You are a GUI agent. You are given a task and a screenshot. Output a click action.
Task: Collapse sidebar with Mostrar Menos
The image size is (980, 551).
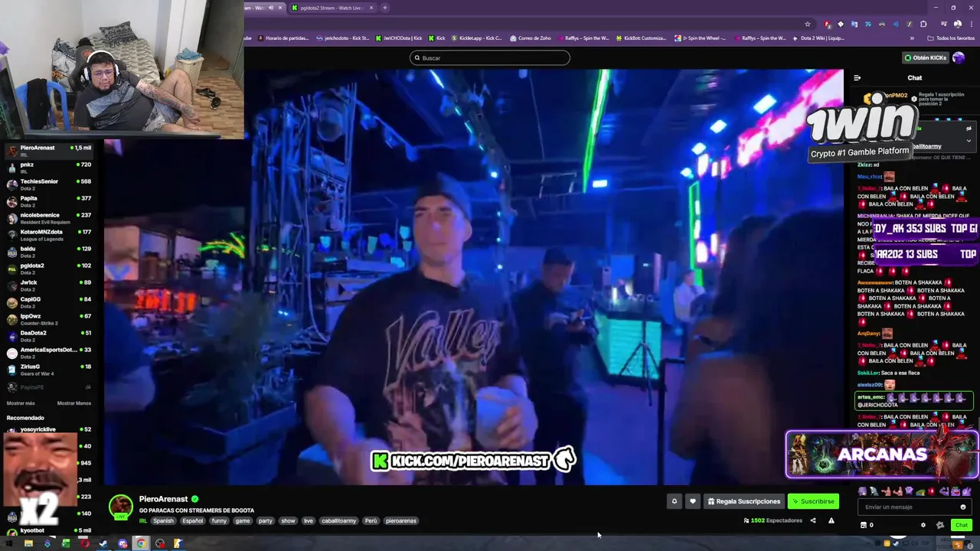pos(74,403)
